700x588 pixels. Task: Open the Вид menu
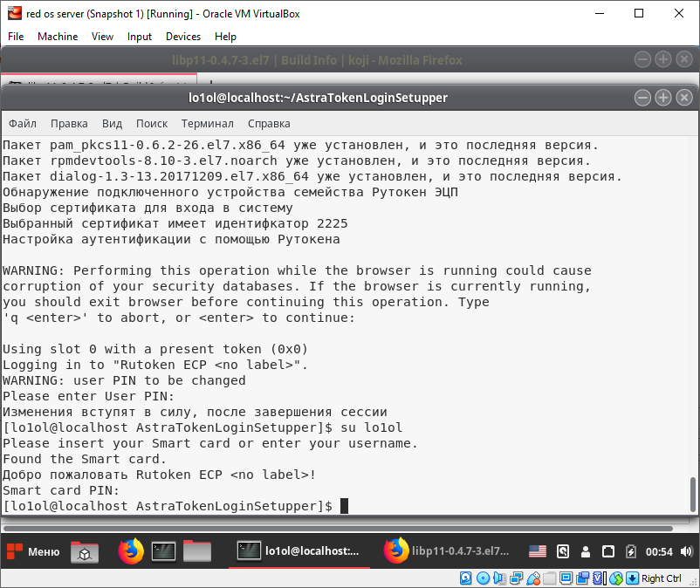(x=112, y=124)
